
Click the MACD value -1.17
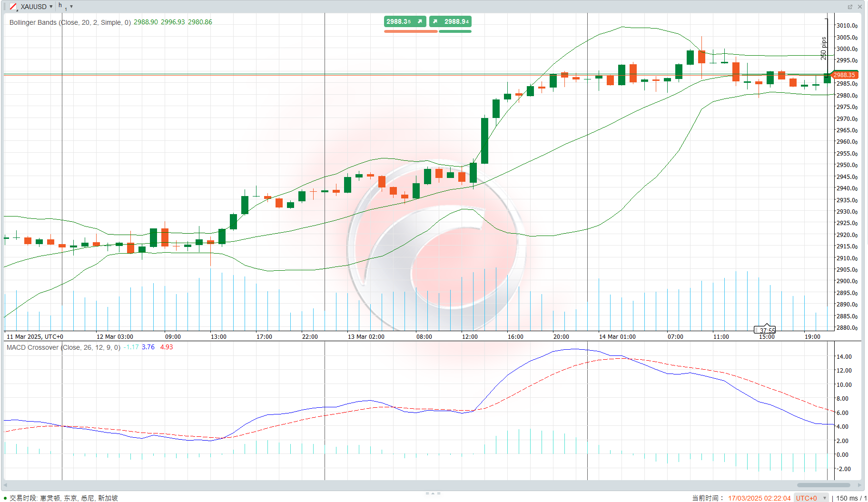tap(131, 347)
